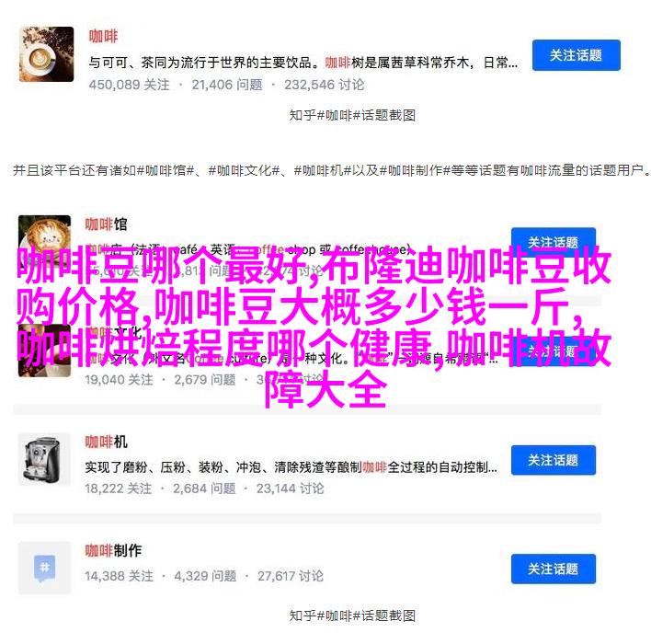View the 4,329 问题 count for 咖啡制作
651x644 pixels.
coord(205,576)
